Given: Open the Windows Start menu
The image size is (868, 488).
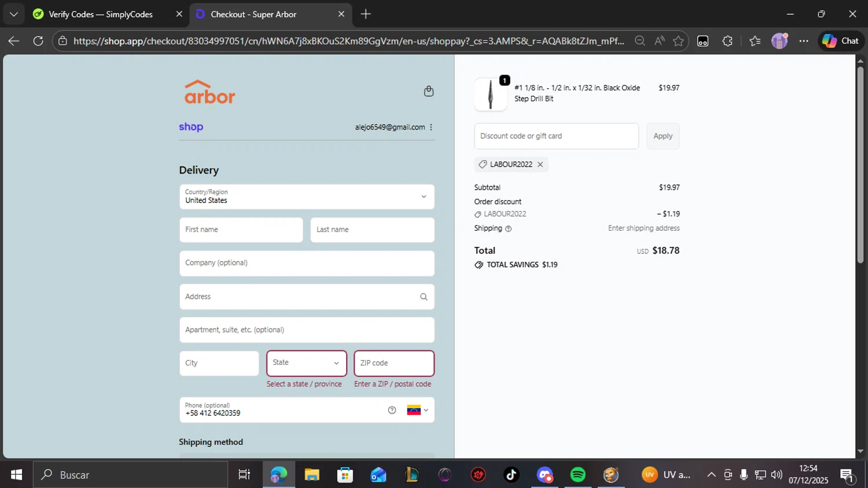Looking at the screenshot, I should coord(16,475).
